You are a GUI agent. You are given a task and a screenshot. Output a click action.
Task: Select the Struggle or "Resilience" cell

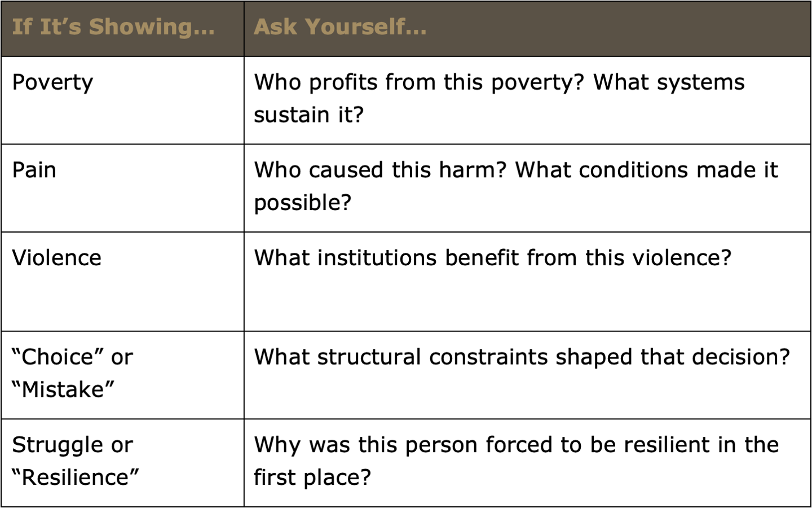point(122,463)
